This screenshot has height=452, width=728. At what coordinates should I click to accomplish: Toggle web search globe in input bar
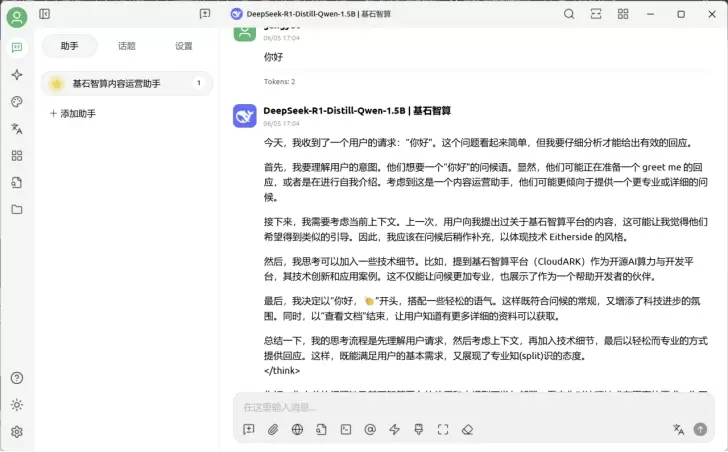coord(297,430)
